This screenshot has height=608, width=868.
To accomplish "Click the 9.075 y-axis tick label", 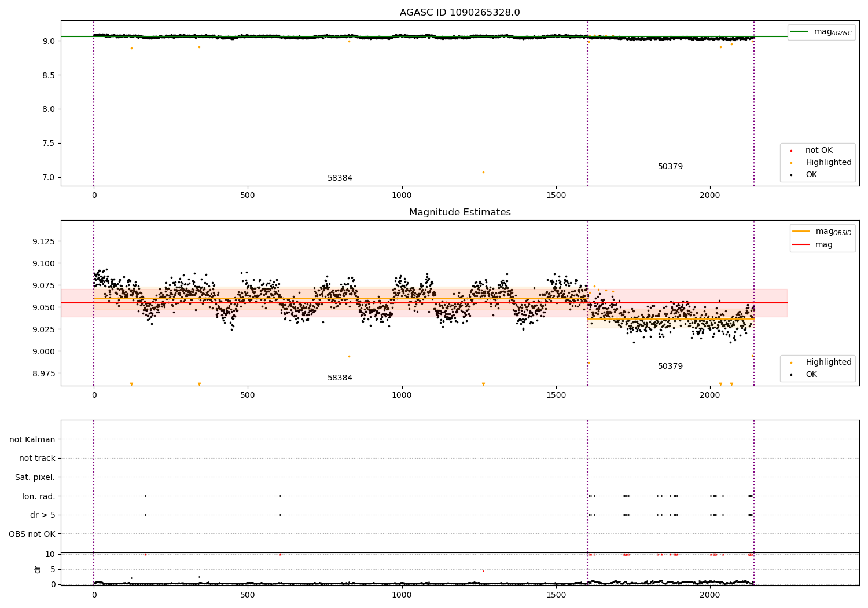I will (x=44, y=285).
